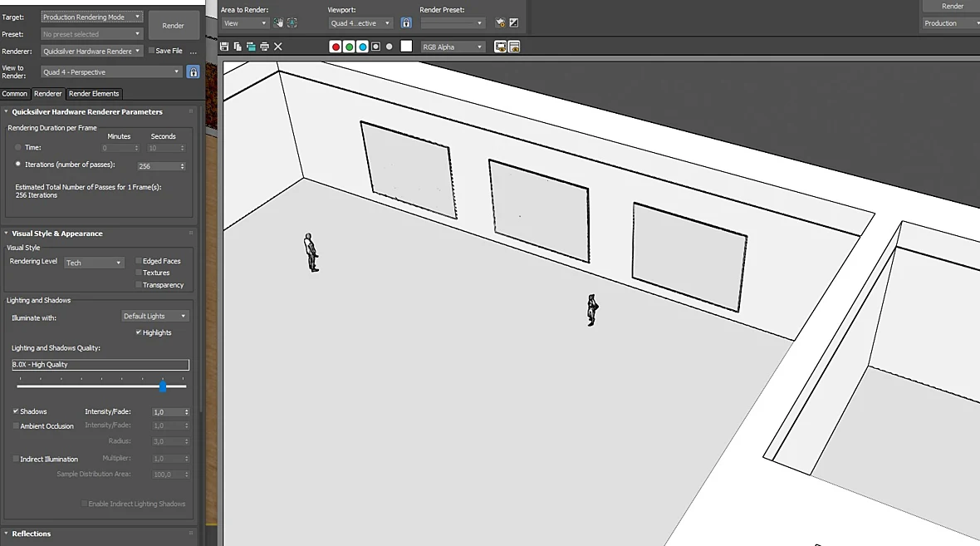This screenshot has height=546, width=980.
Task: Open the Render Preset dropdown
Action: pyautogui.click(x=453, y=23)
